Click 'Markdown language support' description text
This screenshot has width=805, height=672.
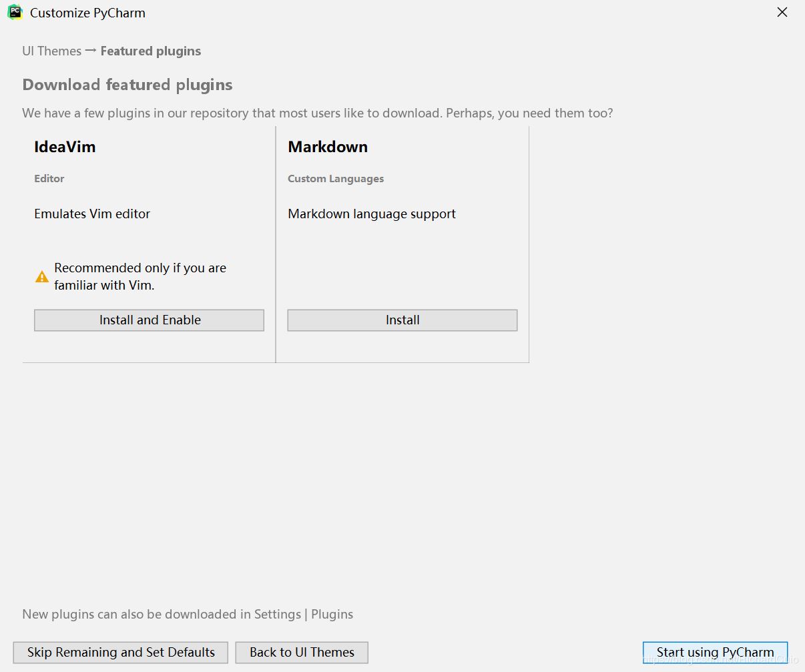pyautogui.click(x=372, y=214)
